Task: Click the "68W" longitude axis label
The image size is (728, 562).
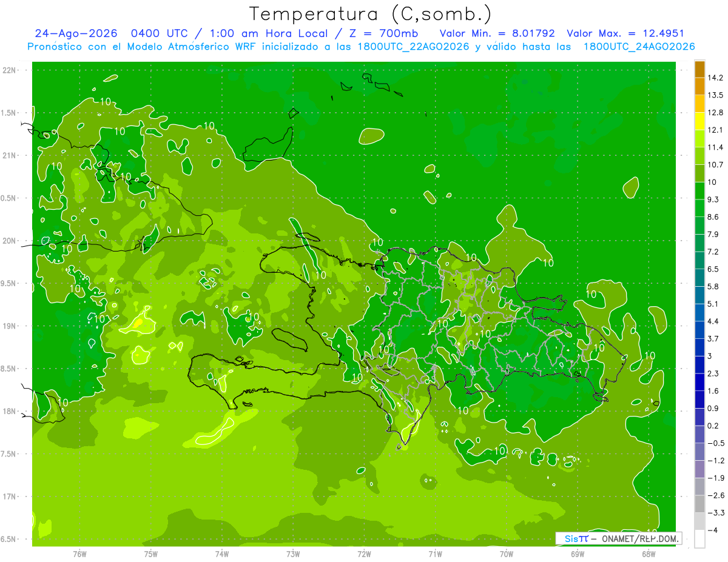Action: (x=649, y=554)
